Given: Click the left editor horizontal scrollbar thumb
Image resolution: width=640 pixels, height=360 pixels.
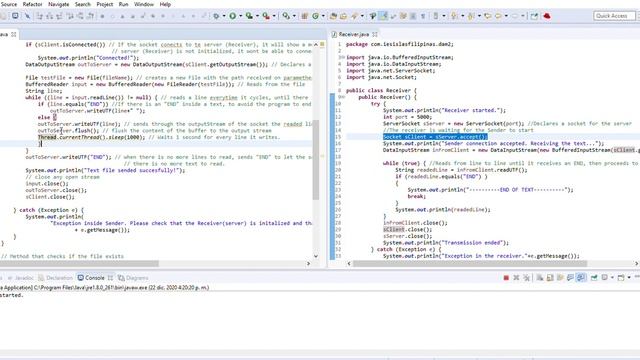Looking at the screenshot, I should (x=79, y=264).
